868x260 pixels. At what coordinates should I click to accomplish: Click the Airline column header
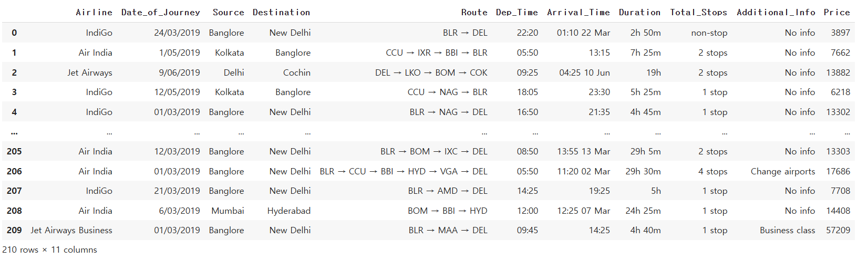tap(94, 12)
